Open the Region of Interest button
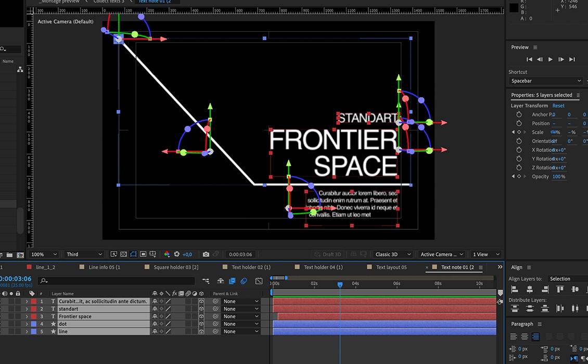This screenshot has width=588, height=364. [143, 254]
